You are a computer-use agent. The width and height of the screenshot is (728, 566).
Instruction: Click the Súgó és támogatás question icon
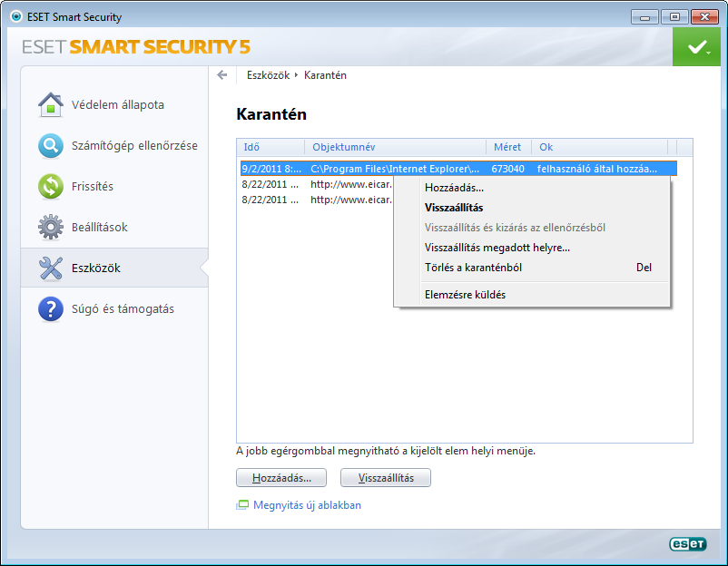[51, 309]
